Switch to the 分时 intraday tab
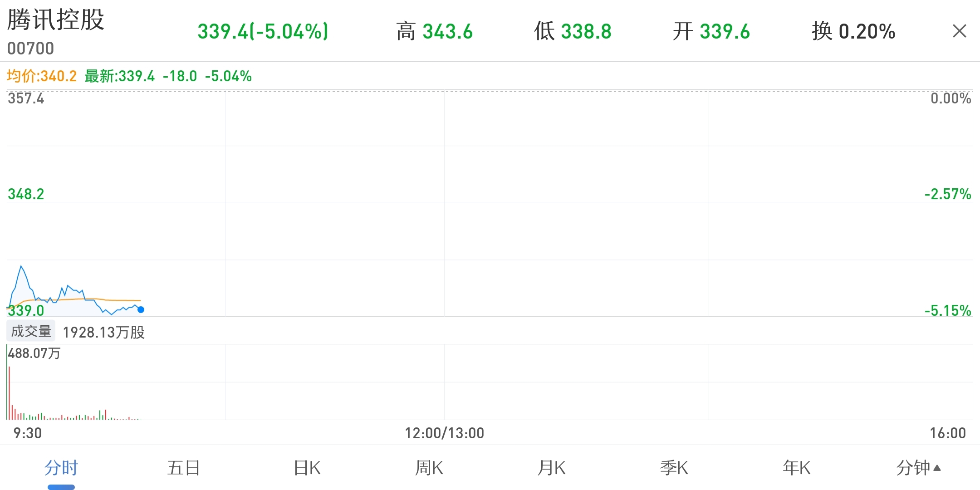Image resolution: width=980 pixels, height=490 pixels. click(61, 468)
